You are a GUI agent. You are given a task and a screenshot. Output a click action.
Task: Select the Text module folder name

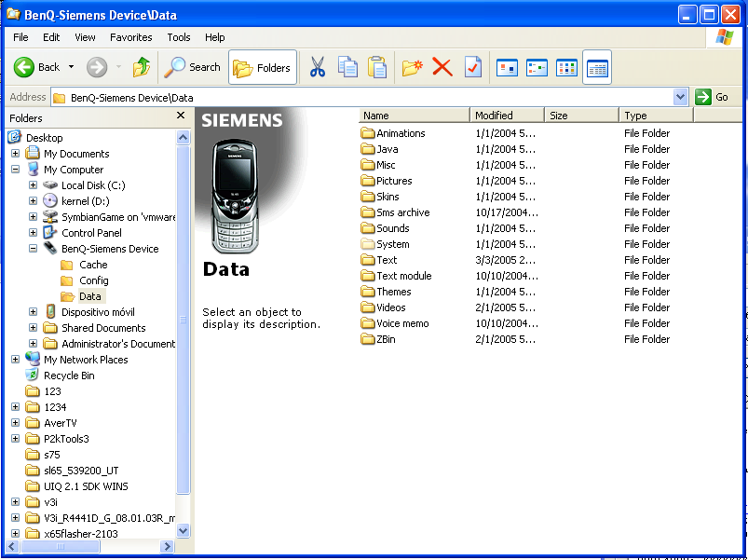404,276
